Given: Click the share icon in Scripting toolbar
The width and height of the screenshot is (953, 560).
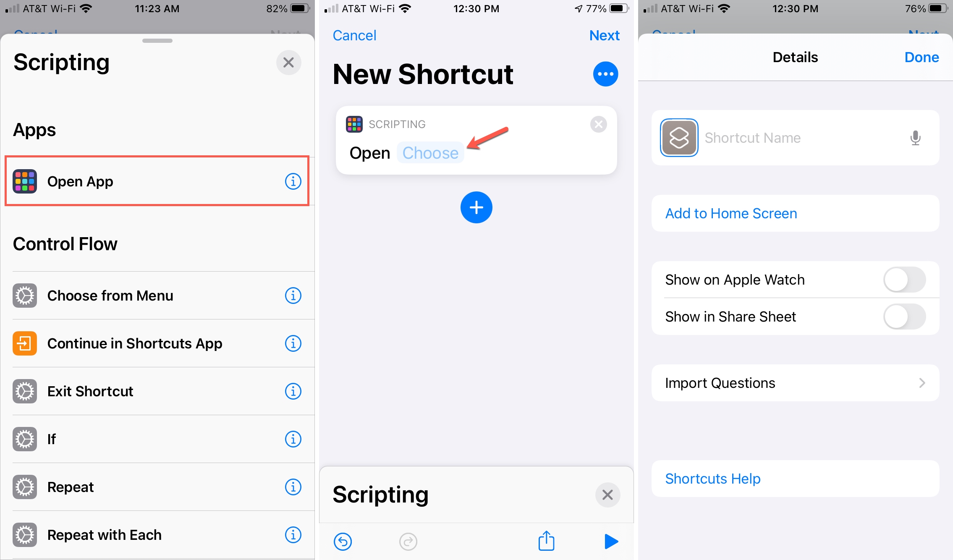Looking at the screenshot, I should [x=547, y=540].
